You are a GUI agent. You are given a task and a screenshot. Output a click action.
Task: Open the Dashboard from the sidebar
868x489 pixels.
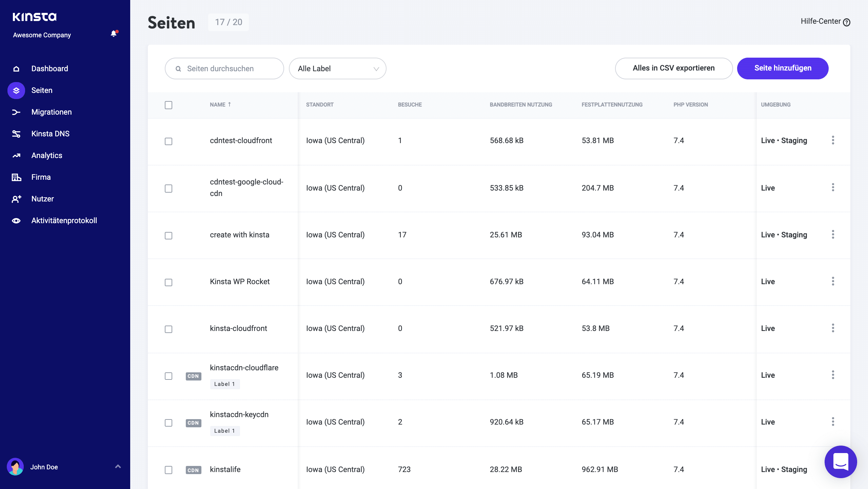click(50, 68)
